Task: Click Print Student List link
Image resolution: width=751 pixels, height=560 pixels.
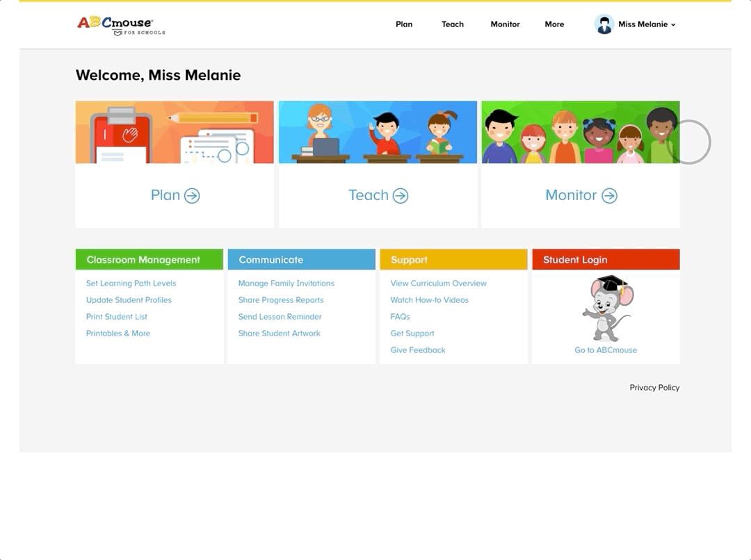Action: pyautogui.click(x=116, y=317)
